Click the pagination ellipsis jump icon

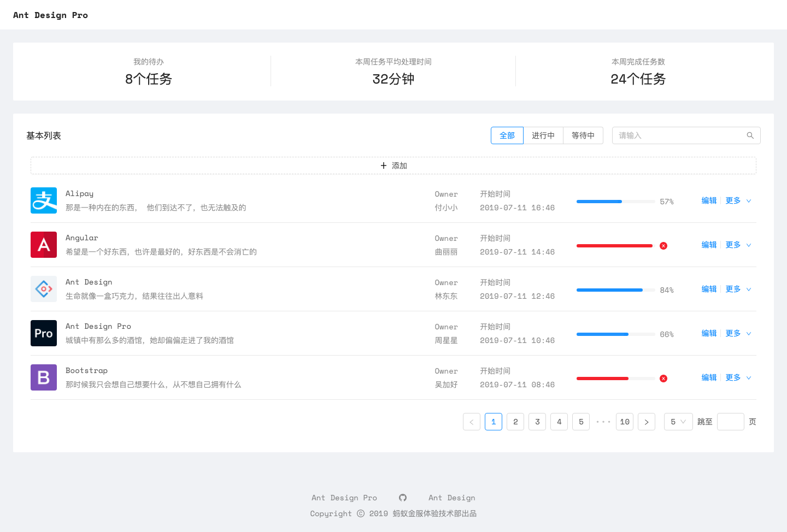tap(603, 422)
